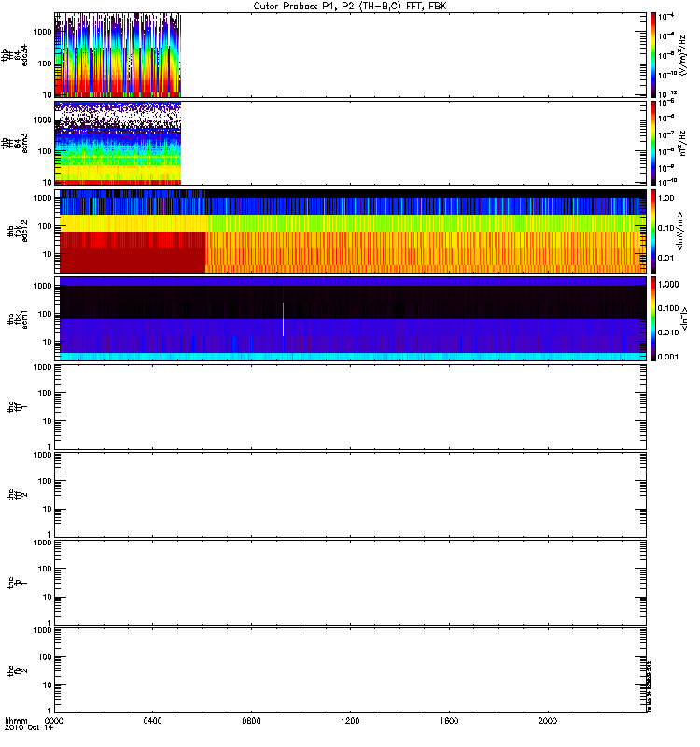Click the '1.000' tick on the nT color bar
The image size is (700, 747).
668,285
